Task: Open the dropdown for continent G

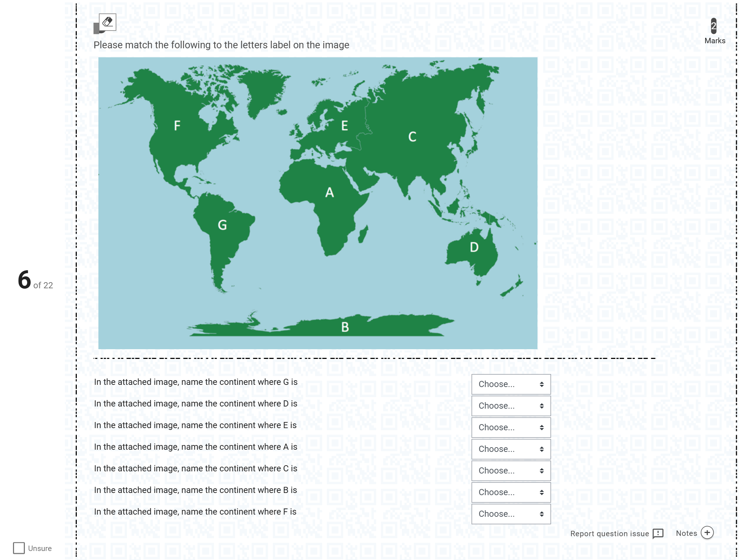Action: click(x=511, y=384)
